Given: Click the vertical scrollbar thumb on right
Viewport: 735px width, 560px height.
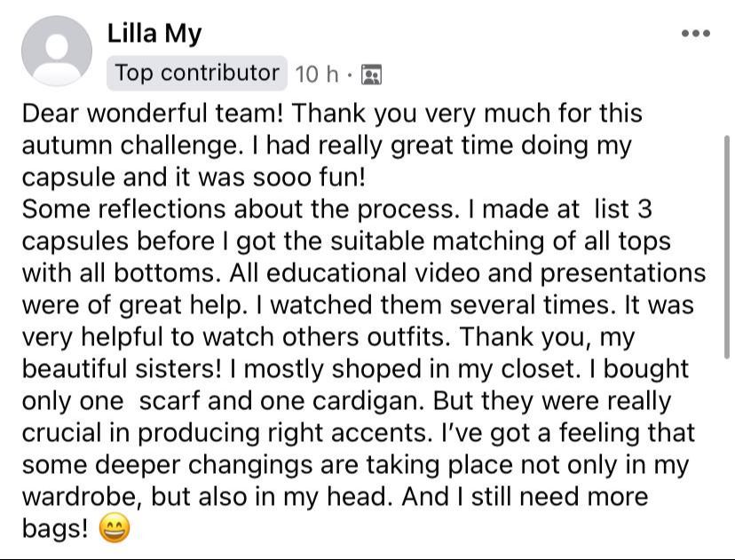Looking at the screenshot, I should click(x=727, y=247).
